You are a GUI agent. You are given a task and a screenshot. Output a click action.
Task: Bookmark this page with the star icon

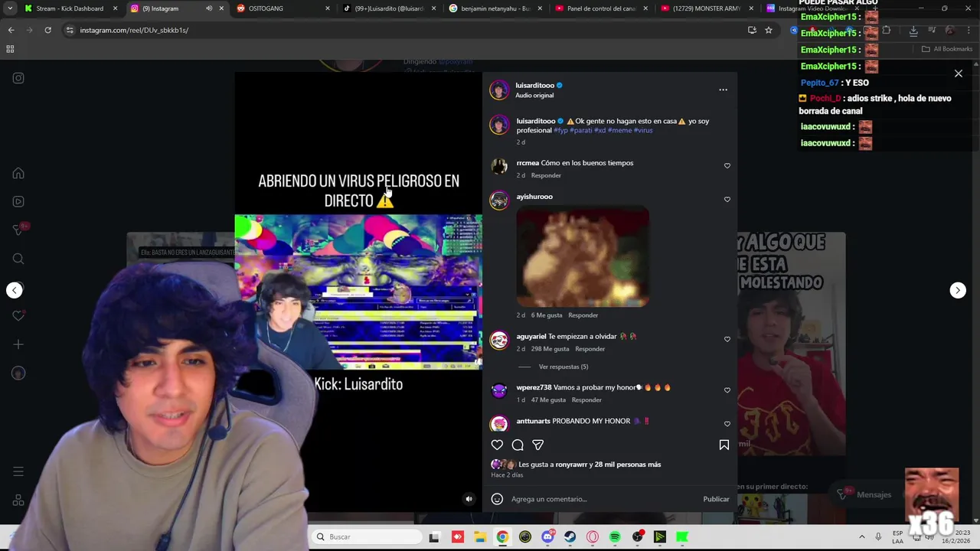pos(768,30)
